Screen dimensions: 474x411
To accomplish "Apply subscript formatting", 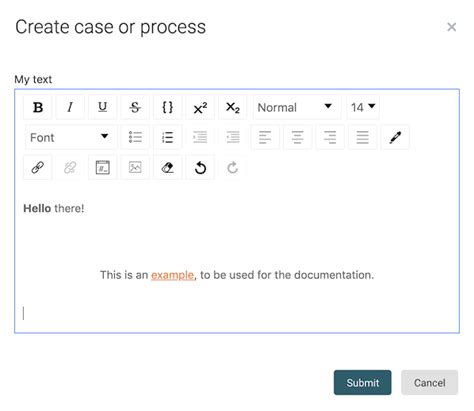I will (x=233, y=107).
